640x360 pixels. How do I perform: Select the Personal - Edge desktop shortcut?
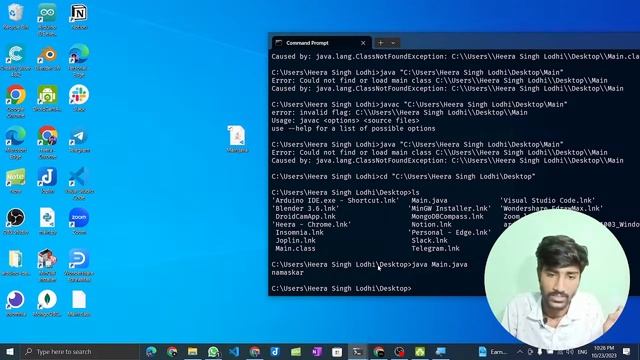79,60
